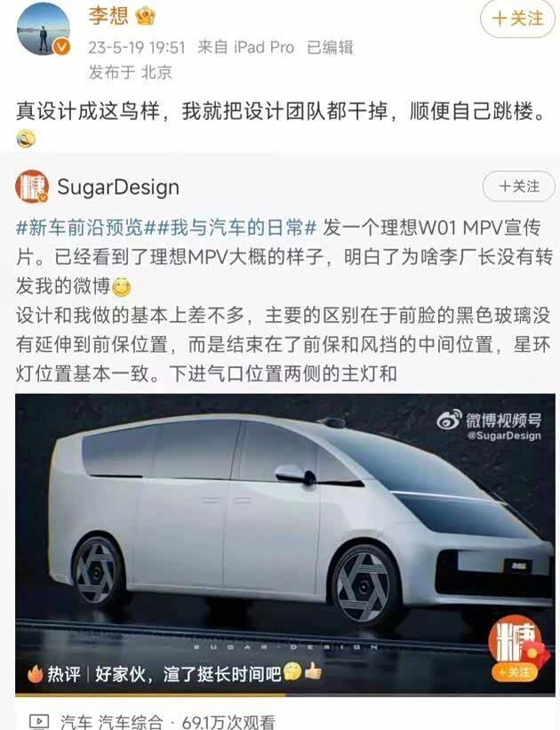This screenshot has width=560, height=730.
Task: Tap the crown badge beside 李想
Action: tap(145, 17)
